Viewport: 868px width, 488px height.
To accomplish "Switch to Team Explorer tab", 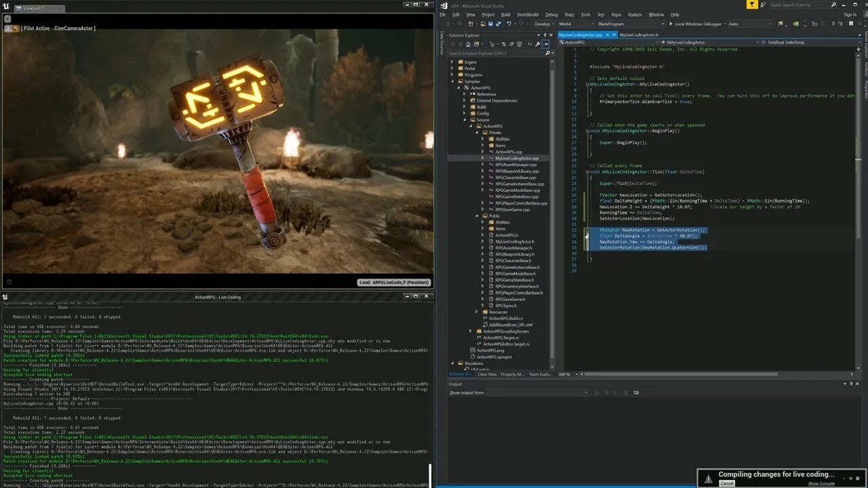I will (x=540, y=374).
